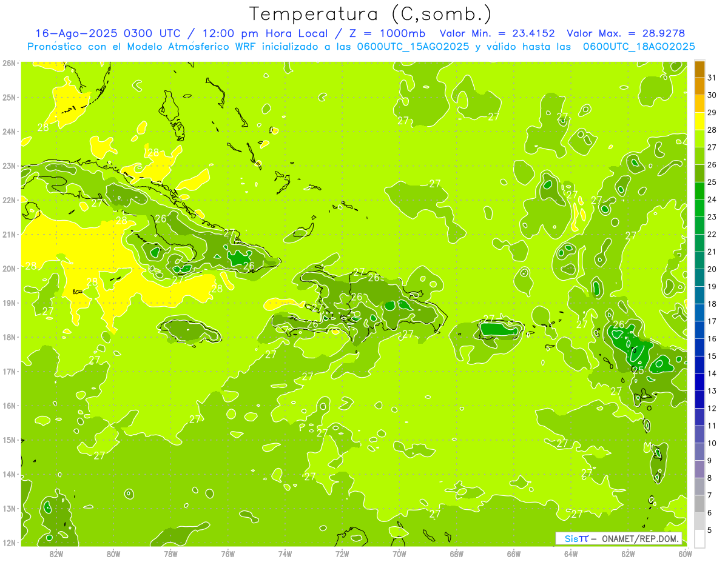Image resolution: width=728 pixels, height=562 pixels.
Task: Select green color band between 26 and 27
Action: click(x=699, y=156)
